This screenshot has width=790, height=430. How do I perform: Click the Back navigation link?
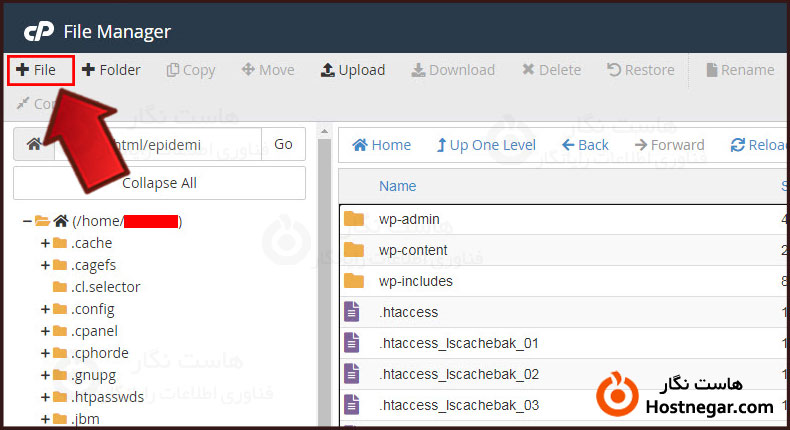(585, 145)
